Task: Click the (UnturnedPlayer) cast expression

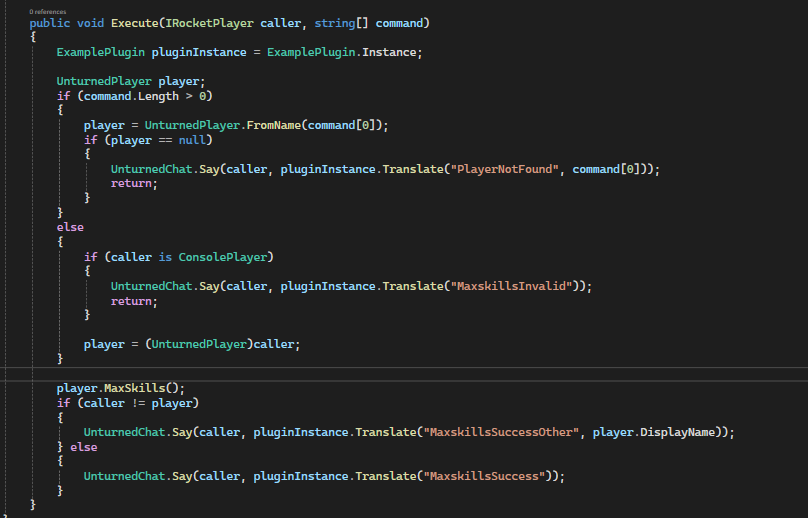Action: click(x=192, y=344)
